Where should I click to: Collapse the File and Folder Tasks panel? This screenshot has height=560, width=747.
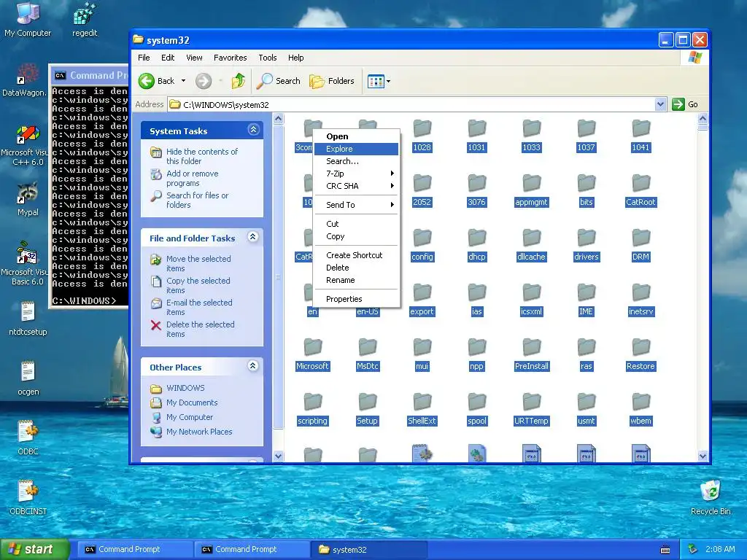[253, 237]
